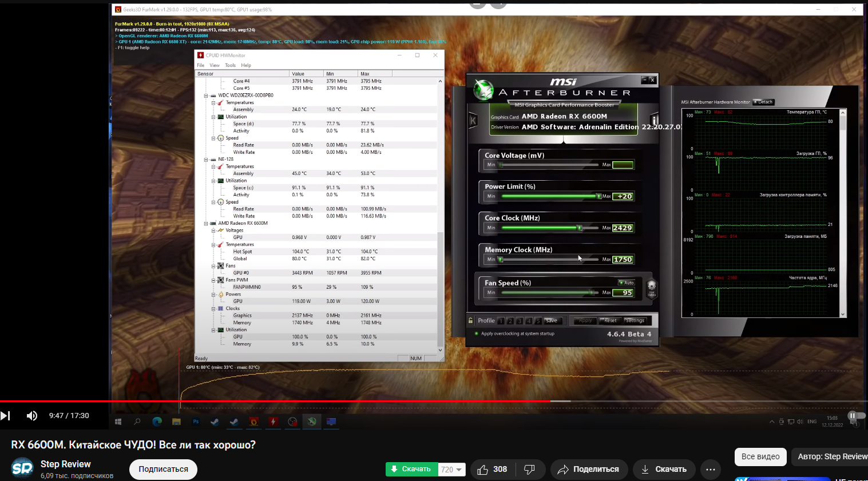Image resolution: width=868 pixels, height=481 pixels.
Task: Open the Step Review channel name link
Action: [x=66, y=464]
